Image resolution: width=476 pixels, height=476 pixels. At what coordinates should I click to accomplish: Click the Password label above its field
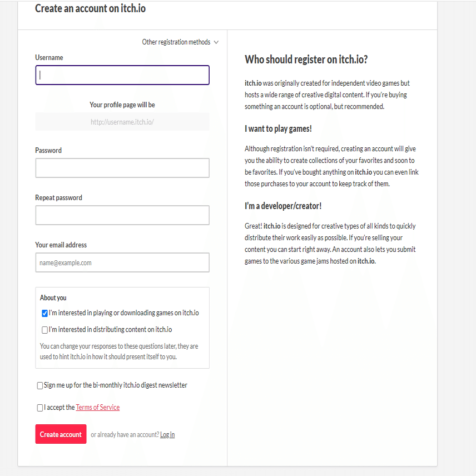(48, 151)
